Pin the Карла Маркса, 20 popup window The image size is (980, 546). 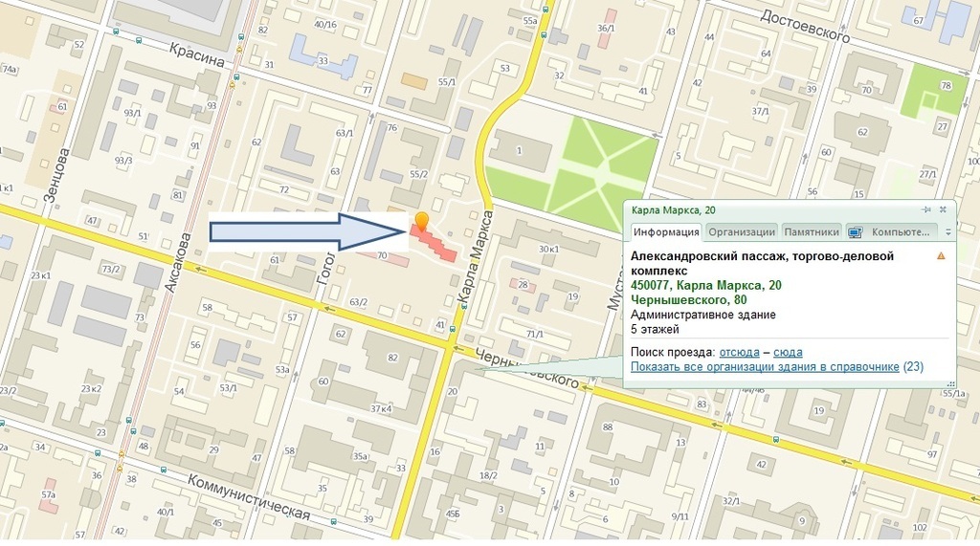[x=926, y=209]
